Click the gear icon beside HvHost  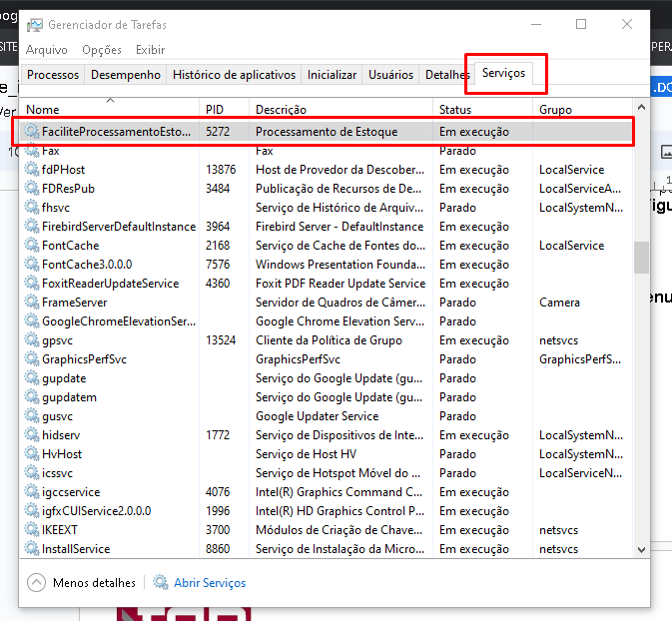32,454
